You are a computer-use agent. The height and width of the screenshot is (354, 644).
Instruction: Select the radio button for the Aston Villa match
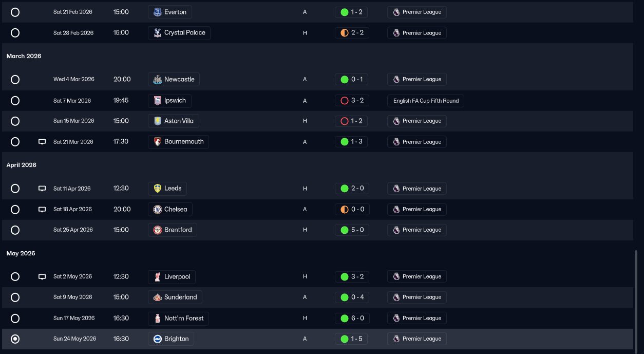(x=15, y=121)
